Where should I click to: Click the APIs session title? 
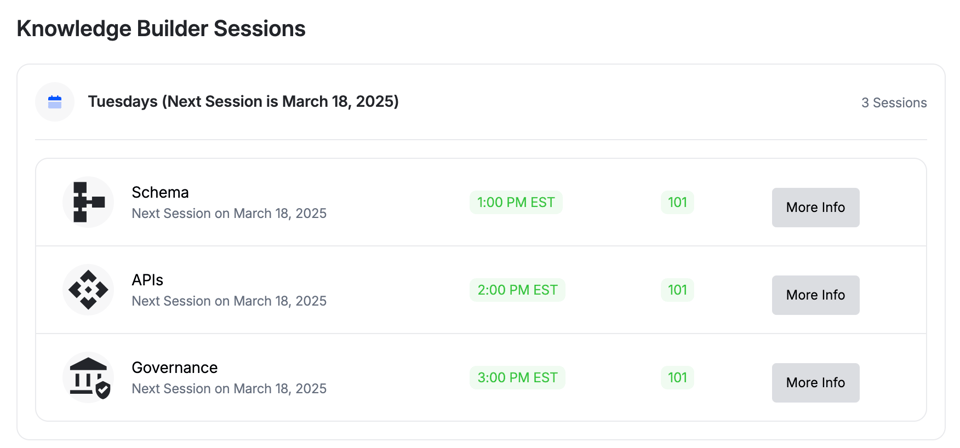148,280
